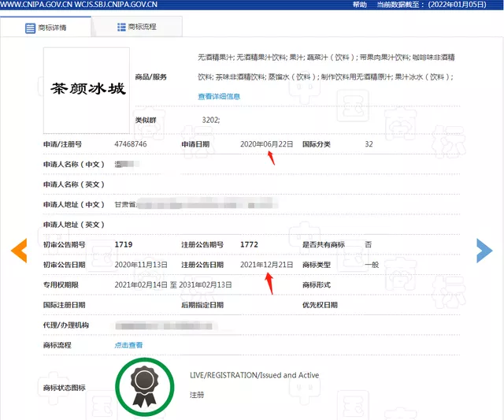Image resolution: width=504 pixels, height=420 pixels.
Task: Click the 专用权期限 label
Action: tap(61, 284)
